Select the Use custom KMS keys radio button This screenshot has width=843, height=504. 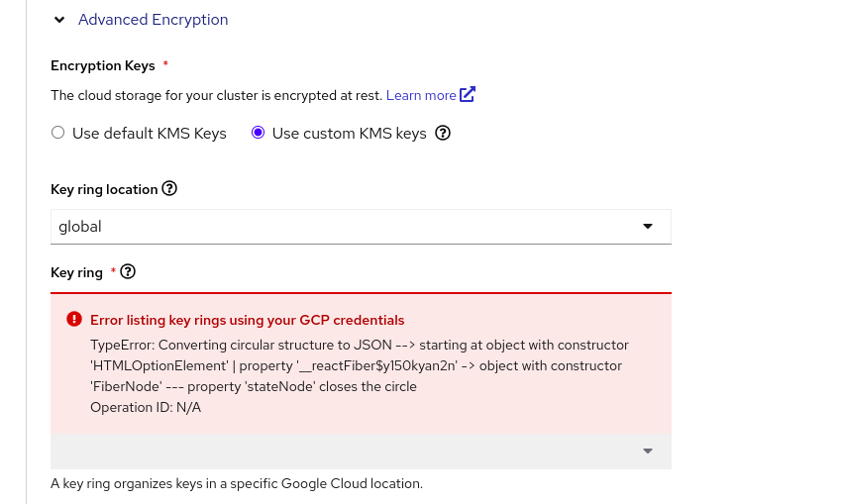coord(259,133)
